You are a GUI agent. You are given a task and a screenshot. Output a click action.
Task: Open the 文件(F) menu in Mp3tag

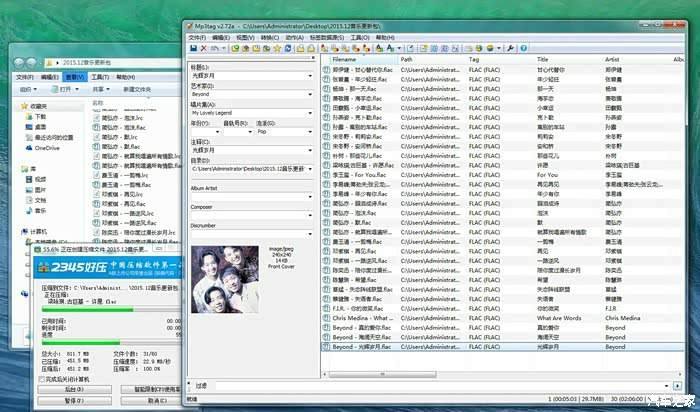(196, 37)
